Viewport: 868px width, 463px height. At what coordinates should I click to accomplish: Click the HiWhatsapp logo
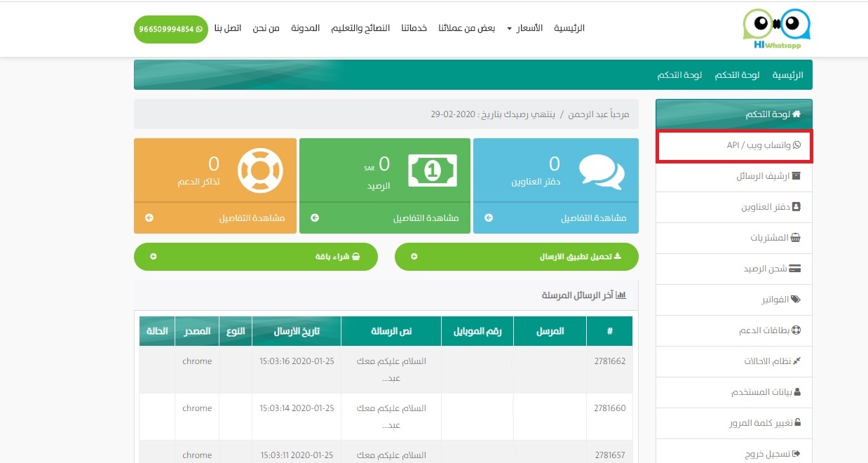pos(777,28)
